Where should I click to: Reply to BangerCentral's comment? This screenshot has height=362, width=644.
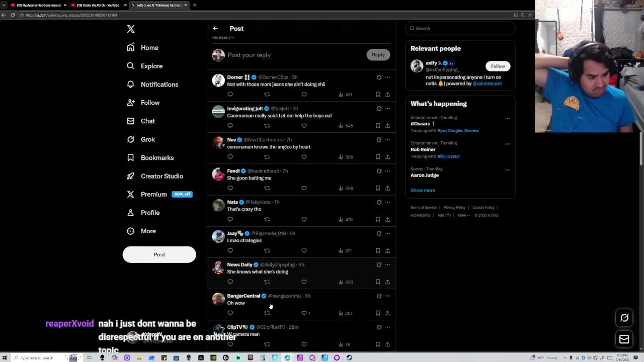point(230,313)
